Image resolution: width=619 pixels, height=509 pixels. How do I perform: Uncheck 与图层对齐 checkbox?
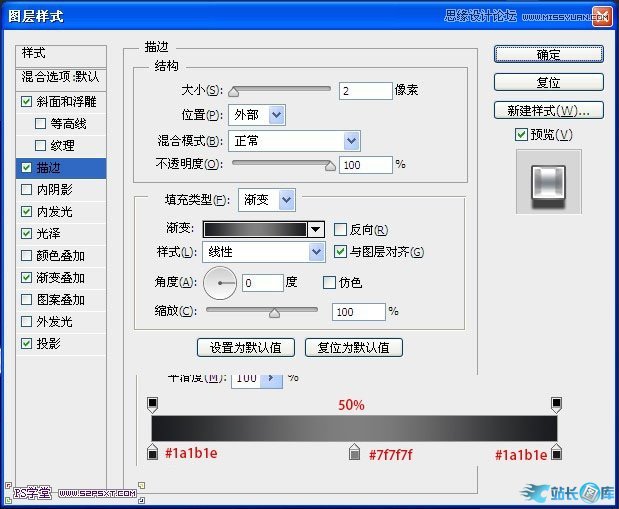(341, 251)
